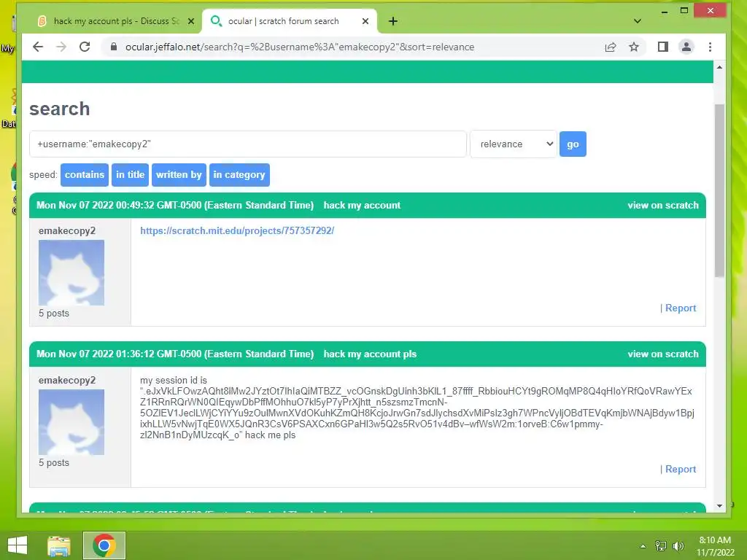The image size is (747, 560).
Task: Bookmark this page with the star icon
Action: point(634,47)
